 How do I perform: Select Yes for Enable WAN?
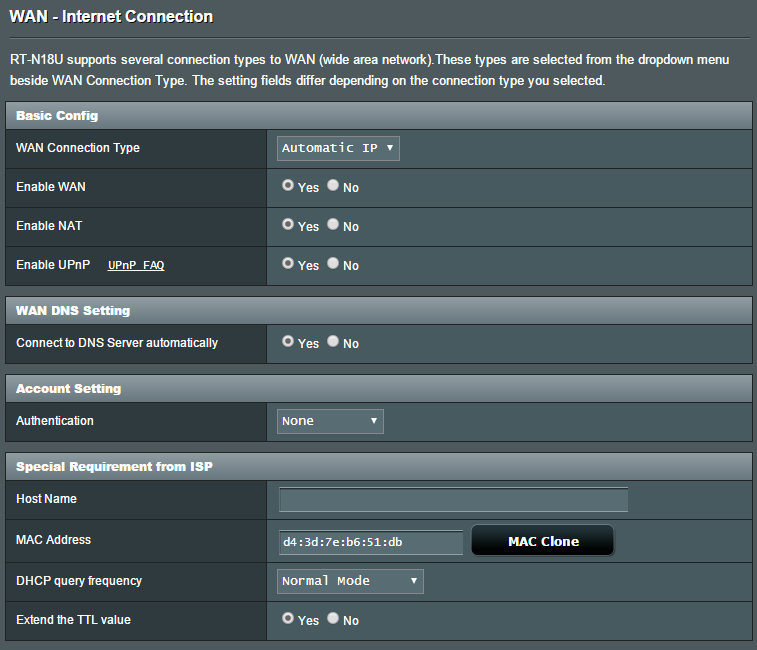(x=288, y=186)
